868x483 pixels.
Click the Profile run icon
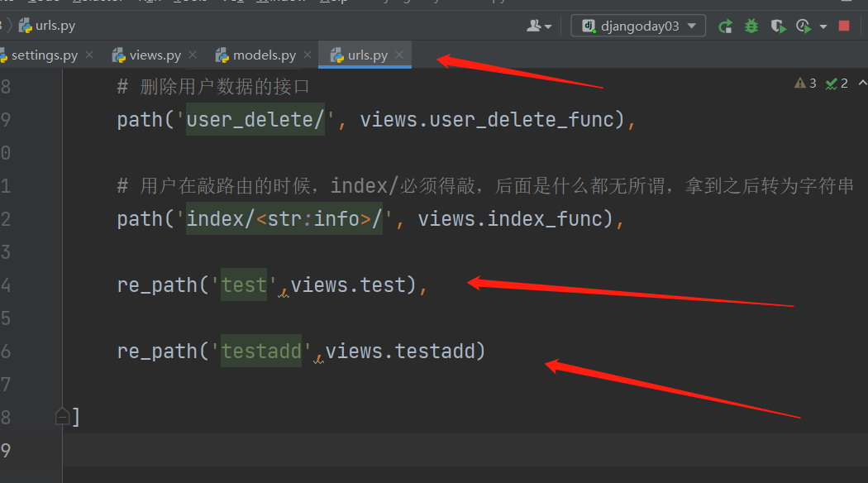point(804,26)
